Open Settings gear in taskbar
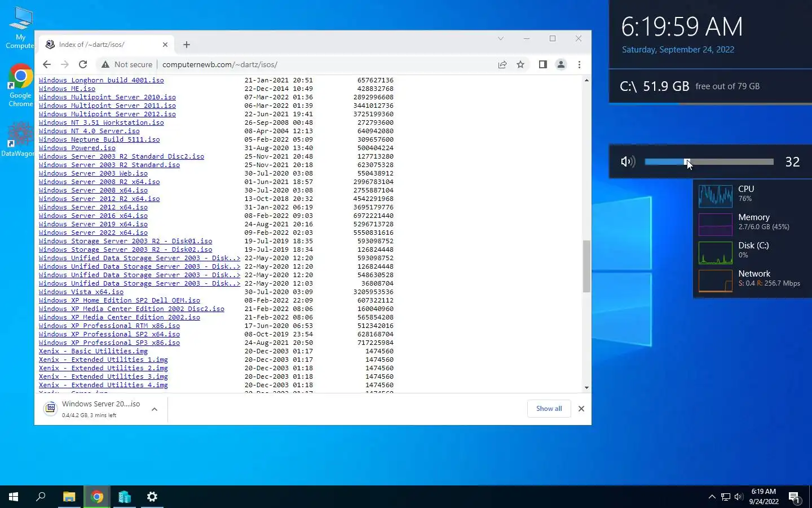This screenshot has height=508, width=812. (152, 497)
